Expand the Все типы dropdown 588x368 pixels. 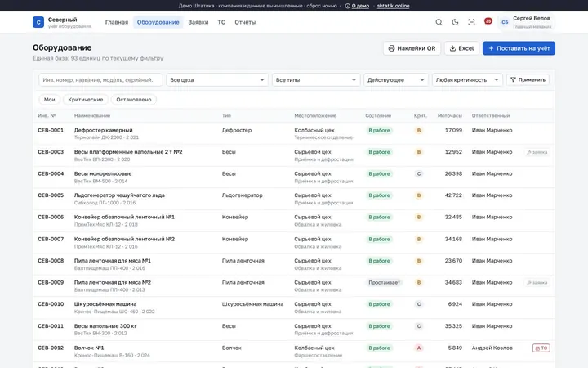coord(316,79)
